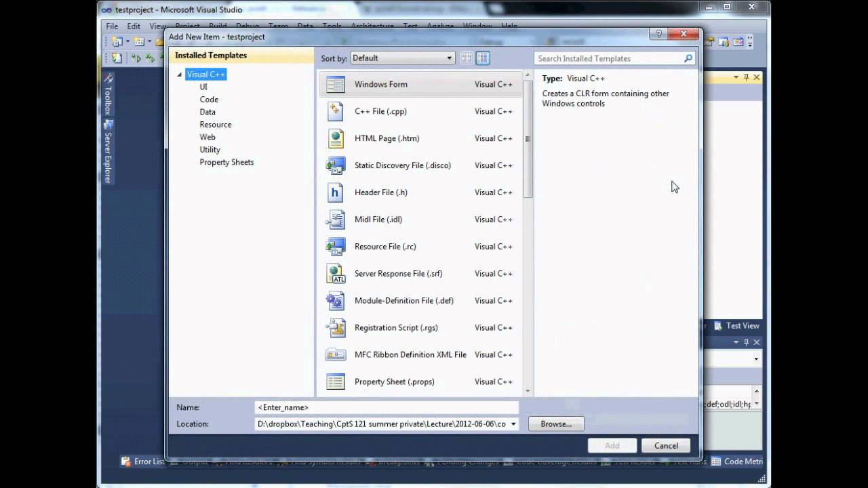
Task: Select the Visual C++ category
Action: pyautogui.click(x=206, y=75)
